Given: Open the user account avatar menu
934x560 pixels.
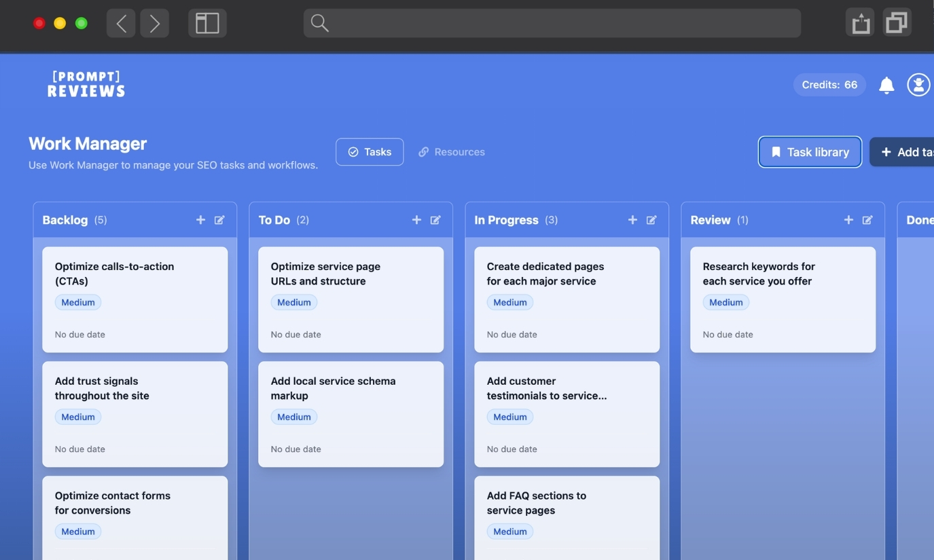Looking at the screenshot, I should 918,85.
